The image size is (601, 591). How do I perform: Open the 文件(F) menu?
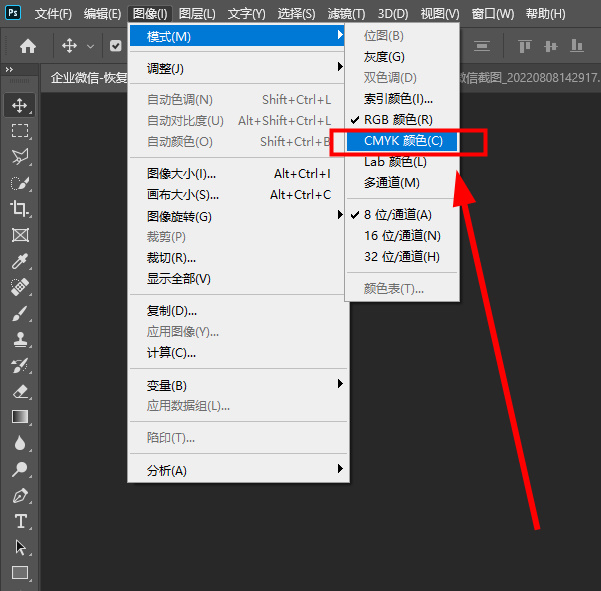[x=53, y=14]
